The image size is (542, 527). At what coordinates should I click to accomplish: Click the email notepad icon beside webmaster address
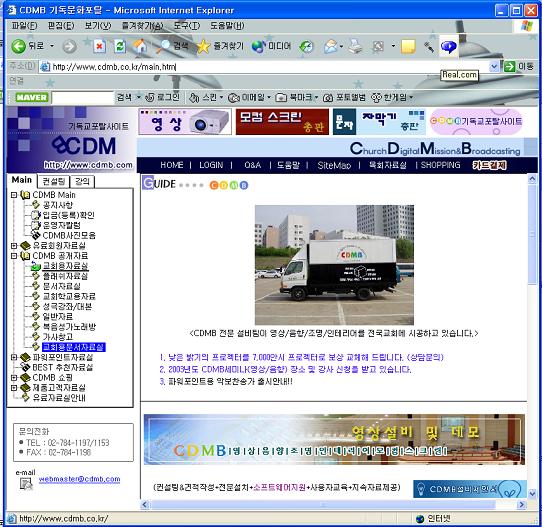26,483
